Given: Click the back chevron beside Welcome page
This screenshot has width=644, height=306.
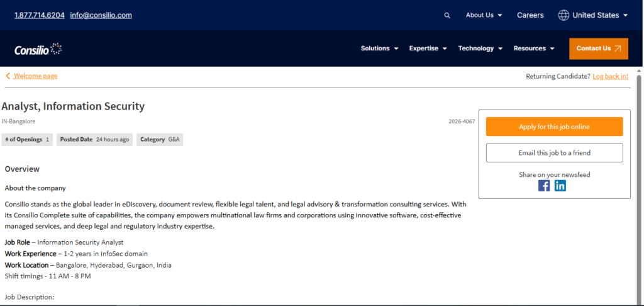Looking at the screenshot, I should 8,76.
